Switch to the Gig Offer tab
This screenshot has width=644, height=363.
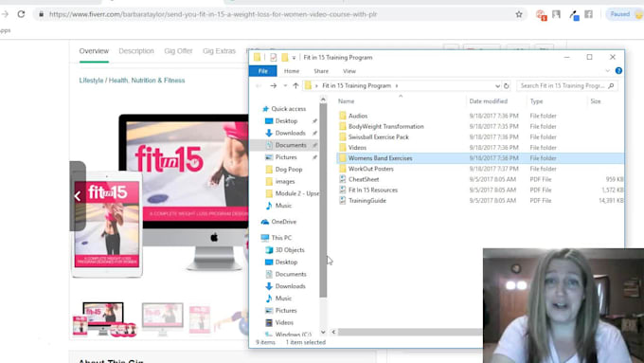coord(178,51)
